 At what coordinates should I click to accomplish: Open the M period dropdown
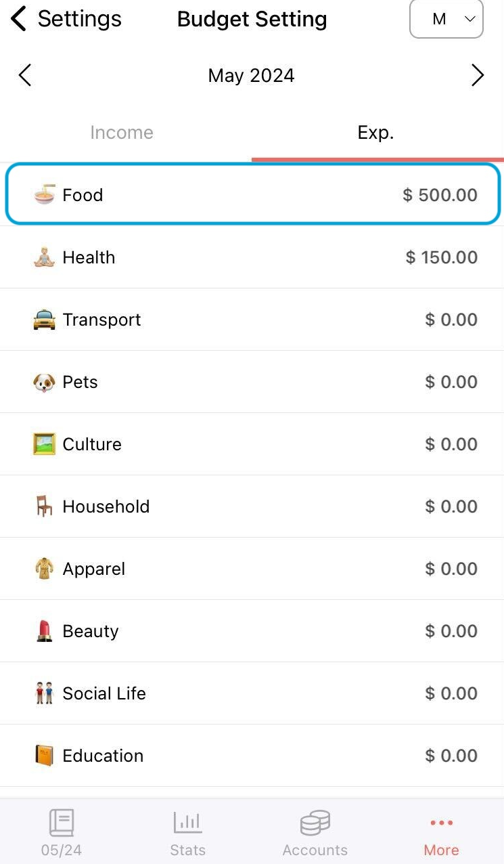coord(446,20)
